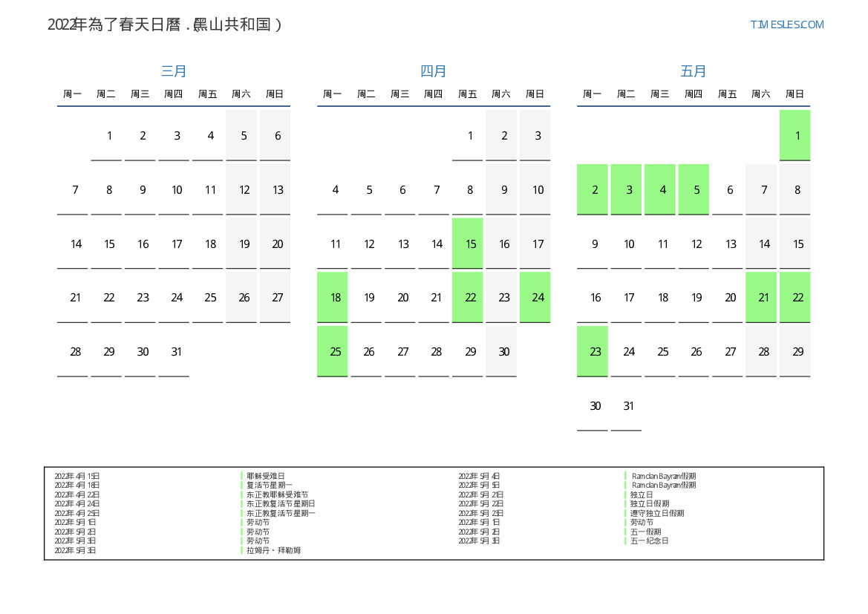
Task: Select May 31 date cell
Action: tap(627, 406)
